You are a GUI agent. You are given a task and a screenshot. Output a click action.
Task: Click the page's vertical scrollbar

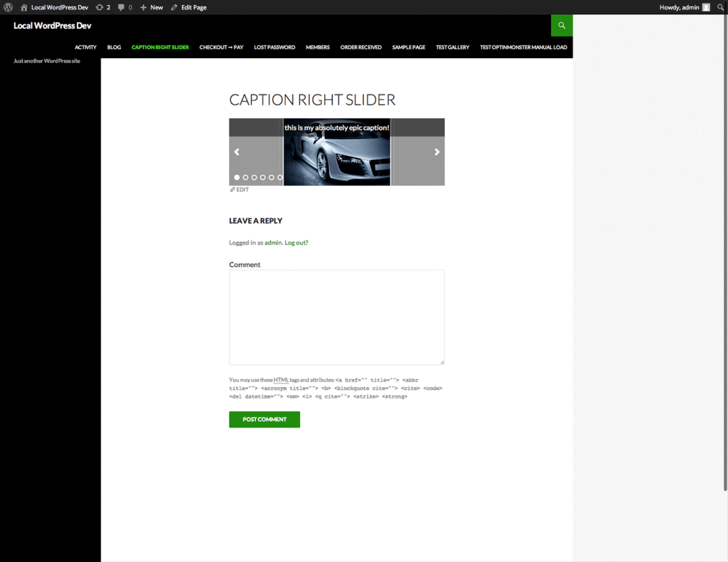tap(724, 249)
